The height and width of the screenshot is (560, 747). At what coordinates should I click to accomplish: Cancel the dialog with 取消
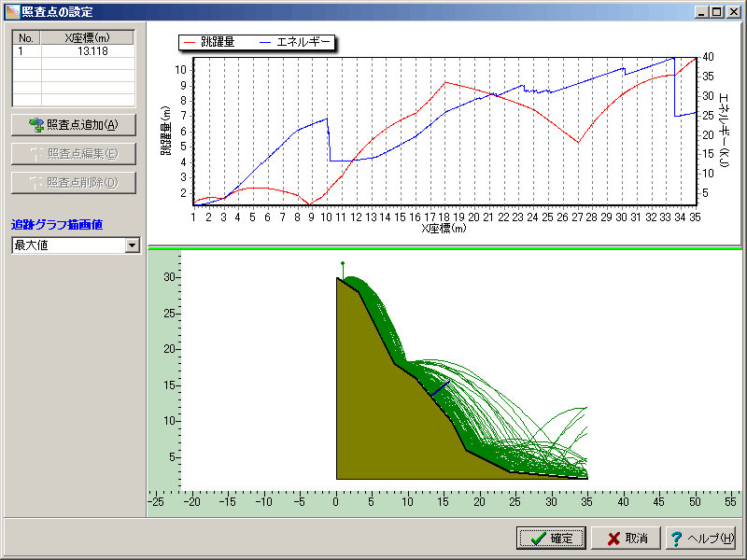click(x=626, y=539)
